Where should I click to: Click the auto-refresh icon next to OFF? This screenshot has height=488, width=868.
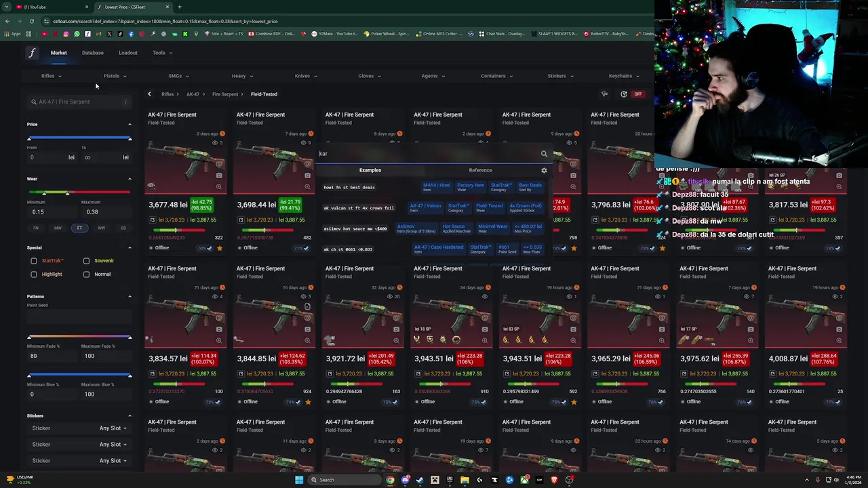pos(624,94)
